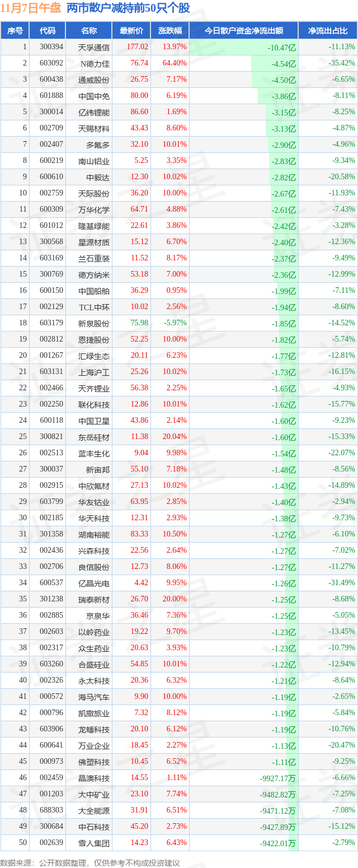Click the 名称 column header
Screen dimensions: 358x868
89,31
